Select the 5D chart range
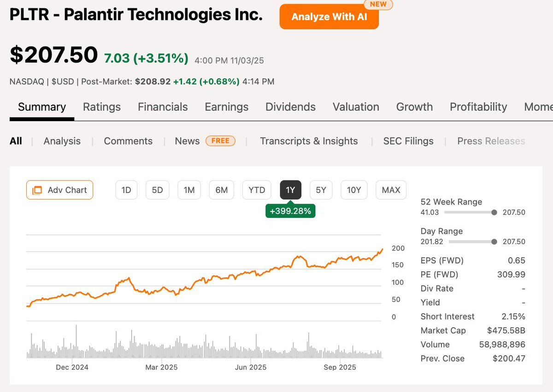 pyautogui.click(x=158, y=190)
